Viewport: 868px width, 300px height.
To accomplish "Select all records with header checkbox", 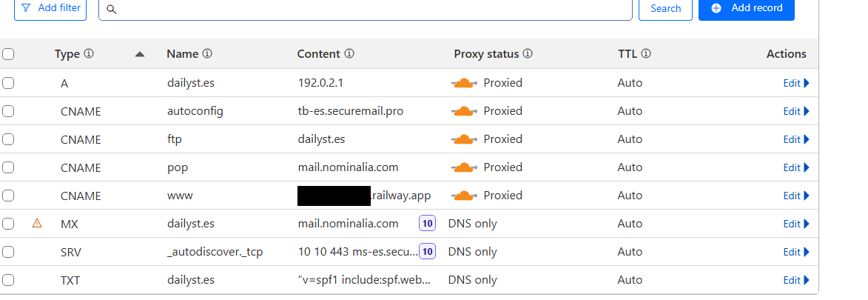I will click(x=8, y=54).
